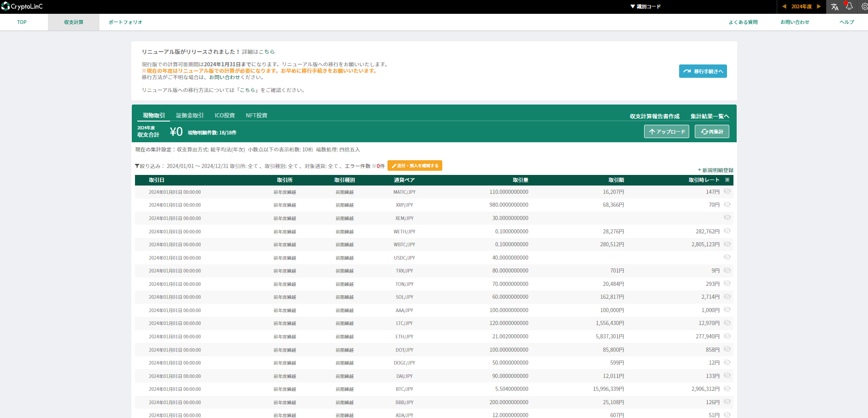Viewport: 868px width, 418px height.
Task: Click お問い合わせ link in migration notice
Action: 224,77
